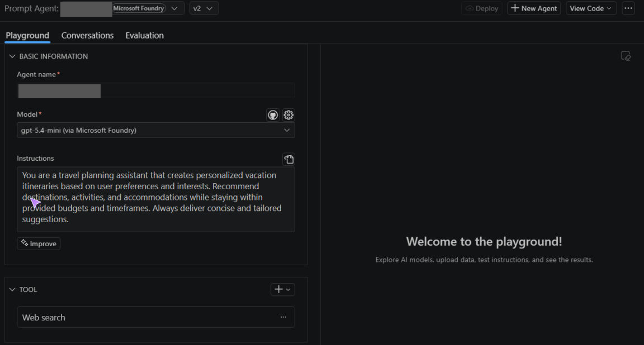Open the v2 version dropdown

[203, 8]
